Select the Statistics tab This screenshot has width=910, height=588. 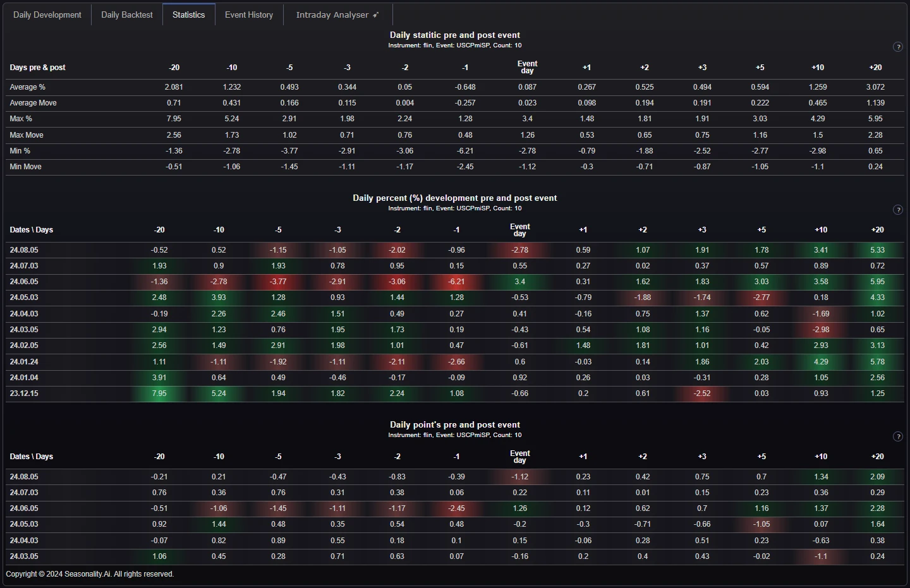click(x=188, y=15)
